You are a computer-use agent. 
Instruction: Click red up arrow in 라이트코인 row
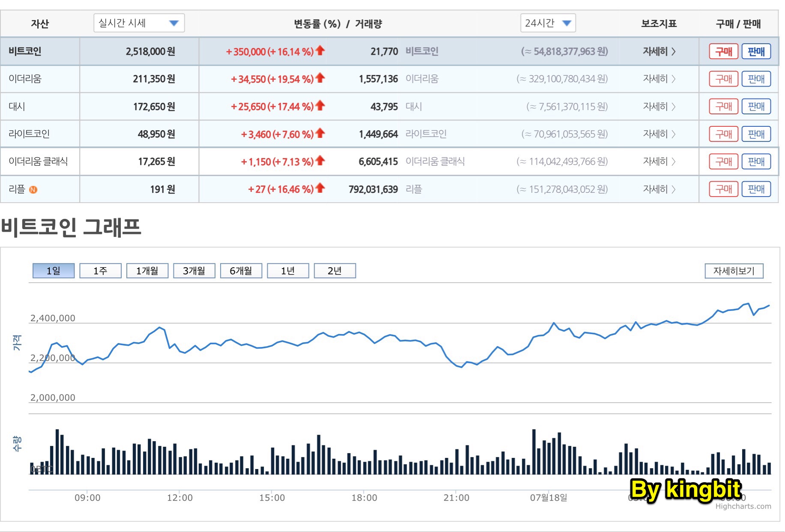[320, 133]
